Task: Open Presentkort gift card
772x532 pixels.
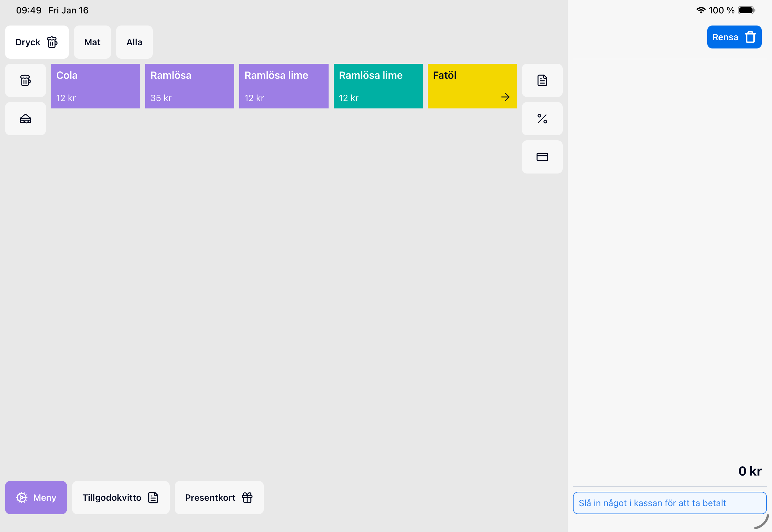Action: click(x=219, y=497)
